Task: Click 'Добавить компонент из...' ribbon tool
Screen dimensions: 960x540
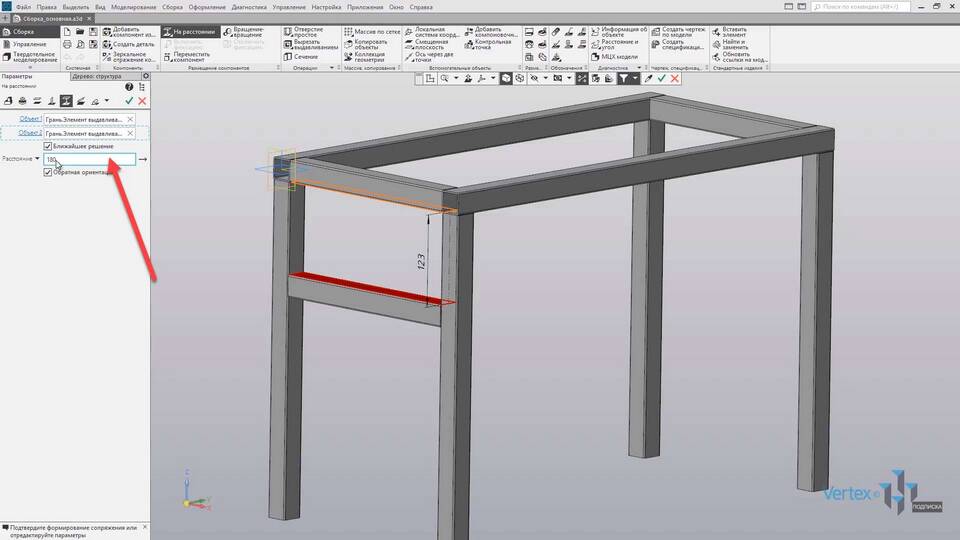Action: click(x=130, y=32)
